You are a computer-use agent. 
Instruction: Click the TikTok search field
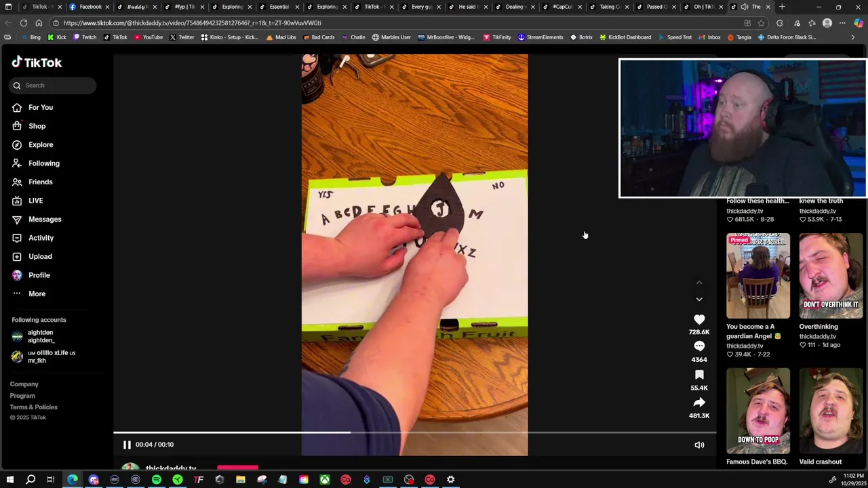coord(53,85)
